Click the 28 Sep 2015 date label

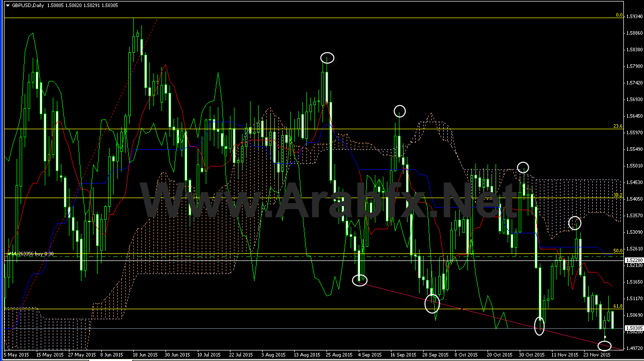pos(435,355)
